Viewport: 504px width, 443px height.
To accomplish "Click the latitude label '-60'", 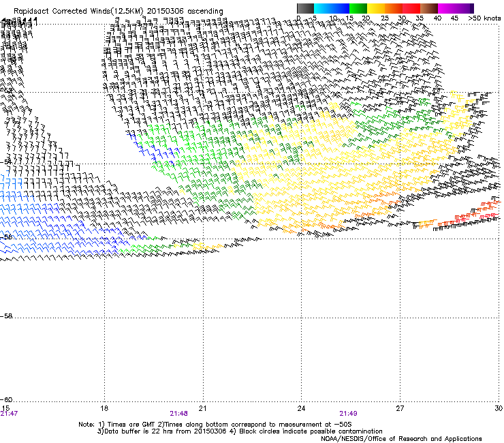I will (x=6, y=399).
